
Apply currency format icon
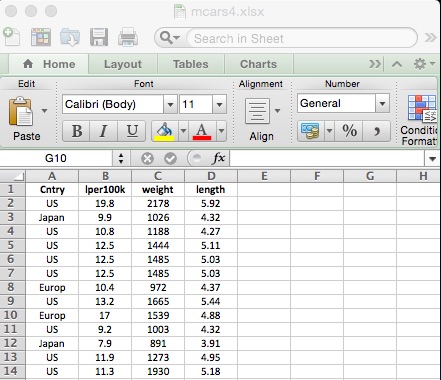[310, 131]
